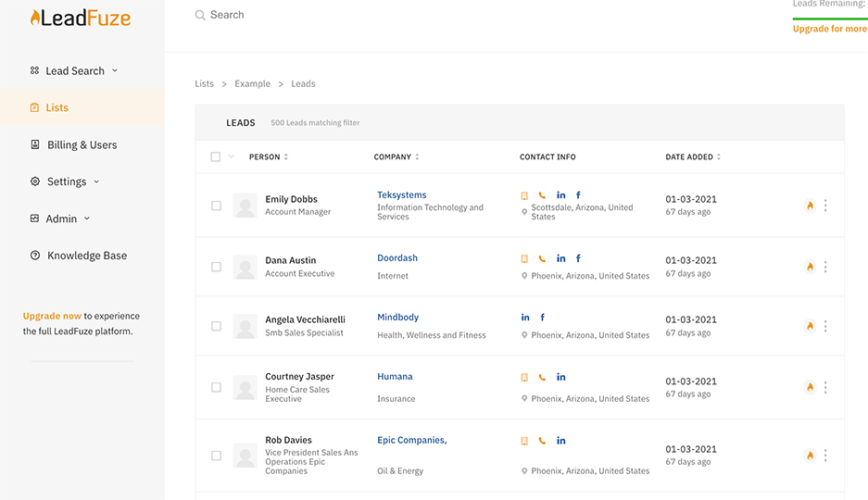Open three-dot menu for Emily Dobbs
Screen dimensions: 868x500
[x=825, y=206]
